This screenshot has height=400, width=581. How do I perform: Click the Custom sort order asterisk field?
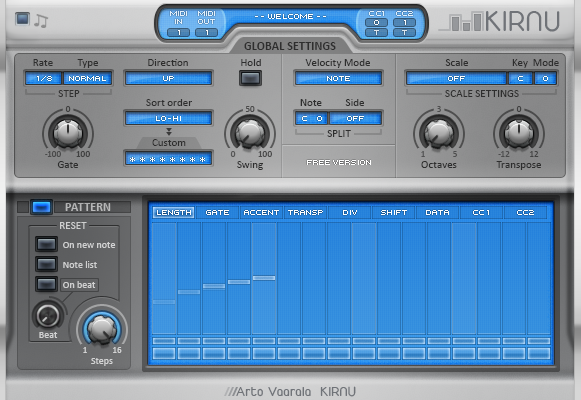click(x=168, y=159)
